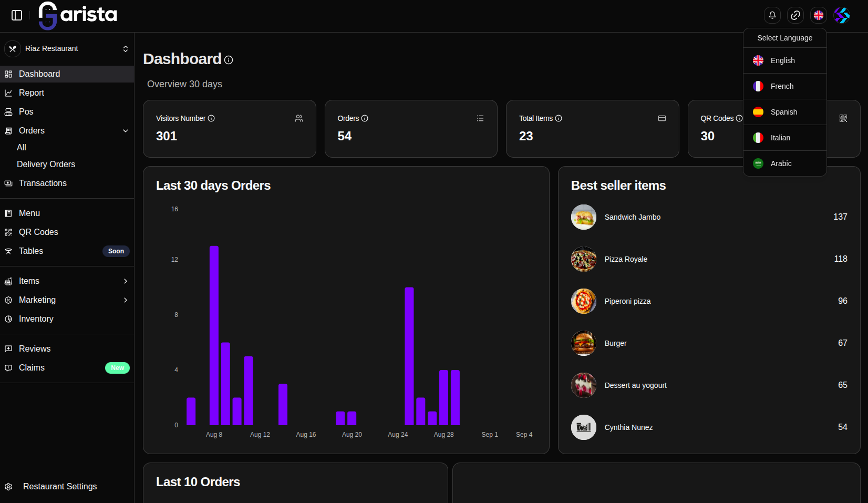Image resolution: width=868 pixels, height=503 pixels.
Task: Click the Sandwich Jambo item thumbnail
Action: point(583,217)
